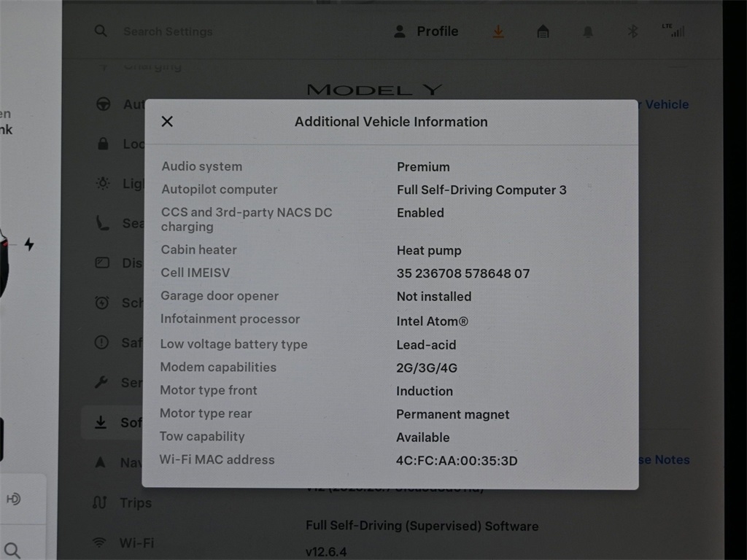Open notifications bell icon
747x560 pixels.
pyautogui.click(x=588, y=32)
